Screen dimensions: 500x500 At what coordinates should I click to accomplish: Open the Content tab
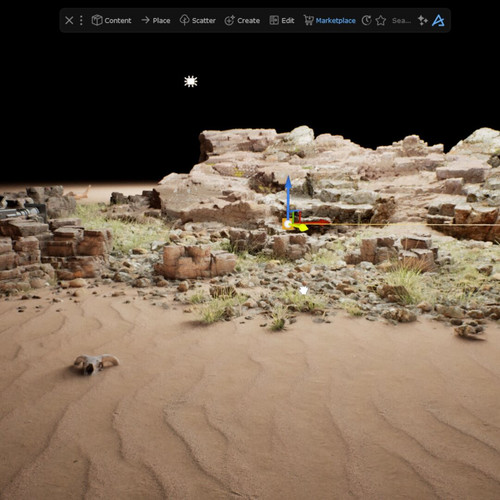point(111,20)
